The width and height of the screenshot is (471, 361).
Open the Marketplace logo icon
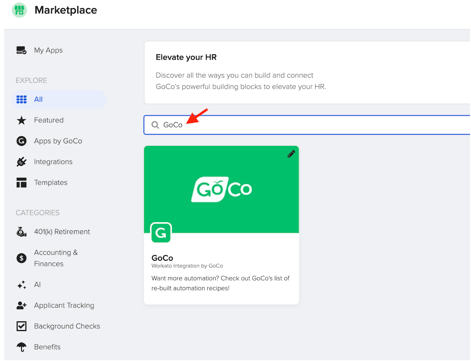(x=19, y=10)
